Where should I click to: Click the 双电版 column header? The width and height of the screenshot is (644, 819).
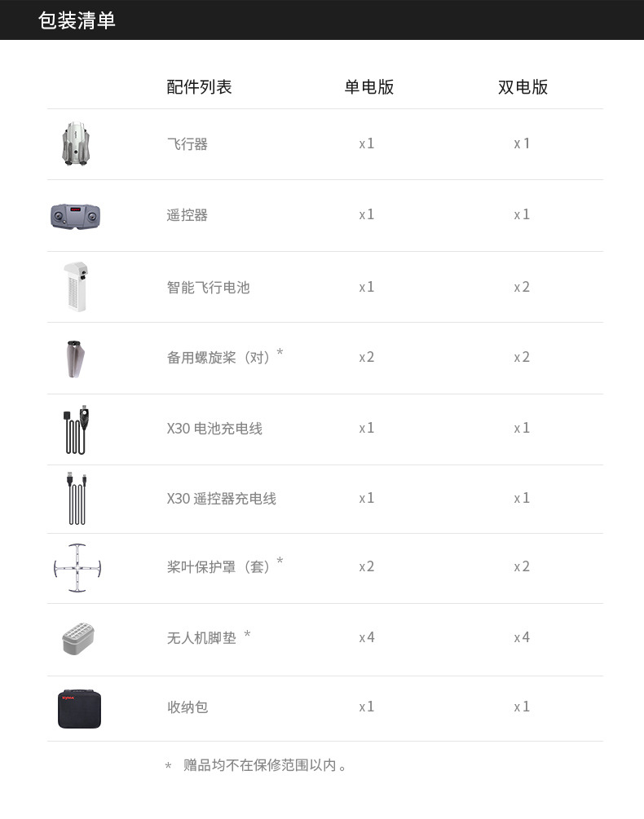coord(523,87)
